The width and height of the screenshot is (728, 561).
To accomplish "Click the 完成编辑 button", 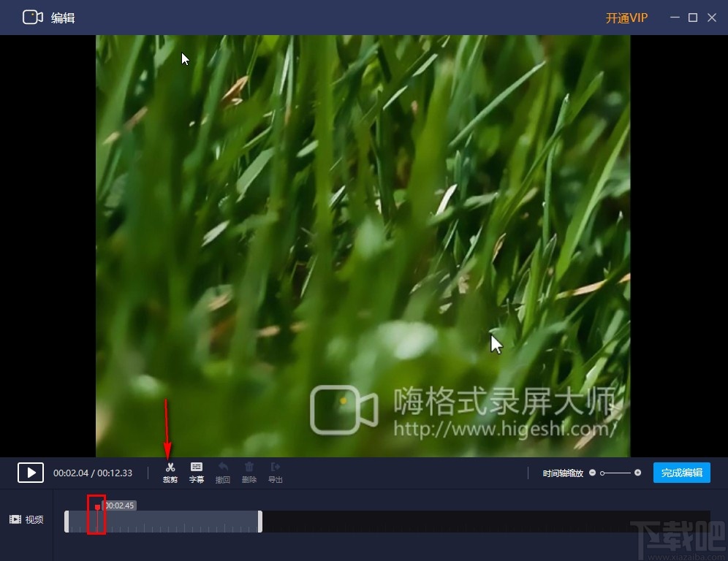I will coord(681,473).
